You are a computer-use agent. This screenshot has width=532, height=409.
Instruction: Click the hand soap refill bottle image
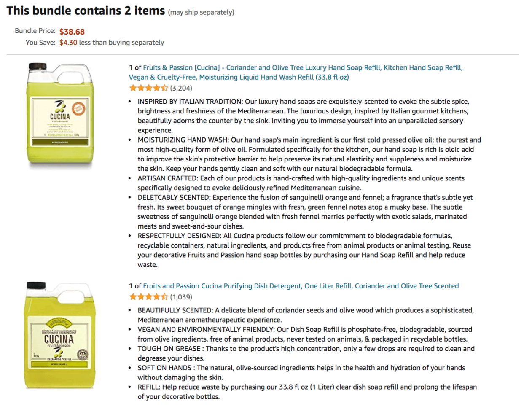(x=60, y=115)
